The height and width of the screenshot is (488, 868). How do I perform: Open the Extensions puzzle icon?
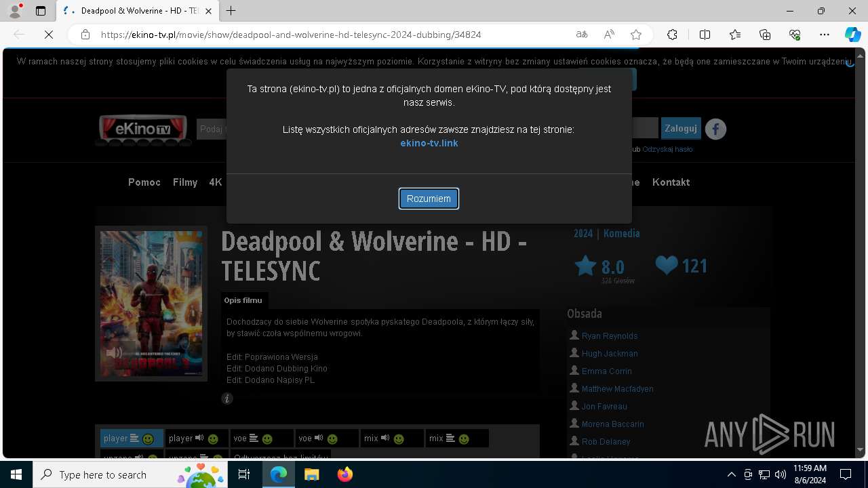672,35
